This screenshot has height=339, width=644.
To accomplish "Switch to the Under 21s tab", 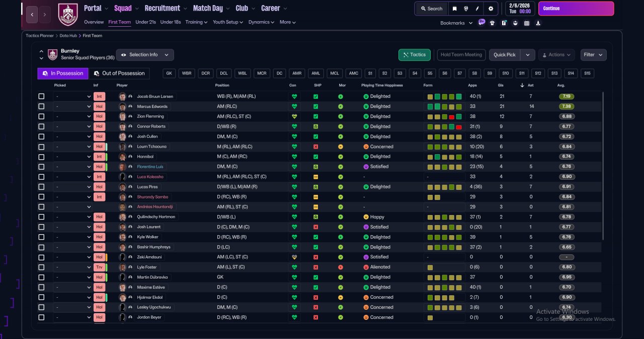I will pyautogui.click(x=145, y=22).
